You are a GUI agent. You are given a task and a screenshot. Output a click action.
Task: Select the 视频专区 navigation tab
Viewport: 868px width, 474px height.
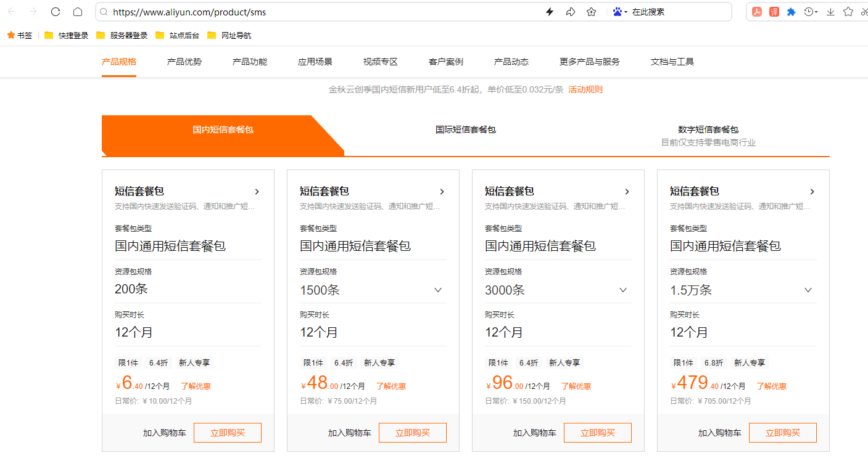coord(381,62)
